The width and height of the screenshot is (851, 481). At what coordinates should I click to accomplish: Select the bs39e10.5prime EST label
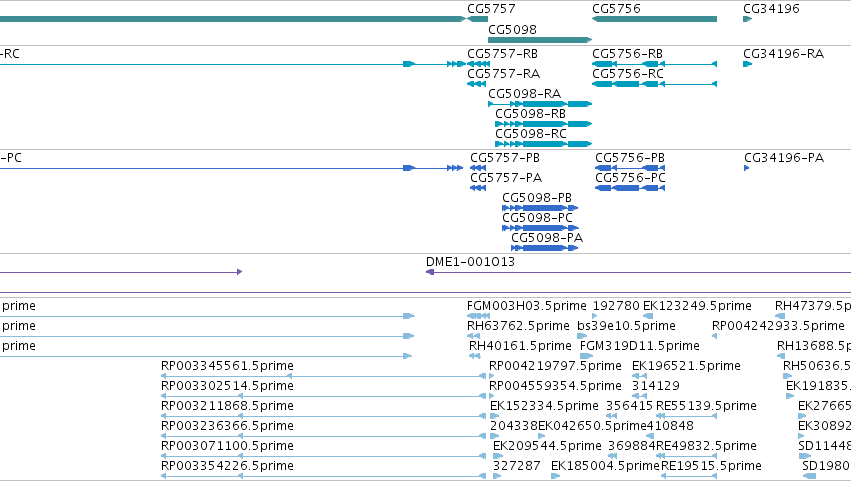pos(626,326)
